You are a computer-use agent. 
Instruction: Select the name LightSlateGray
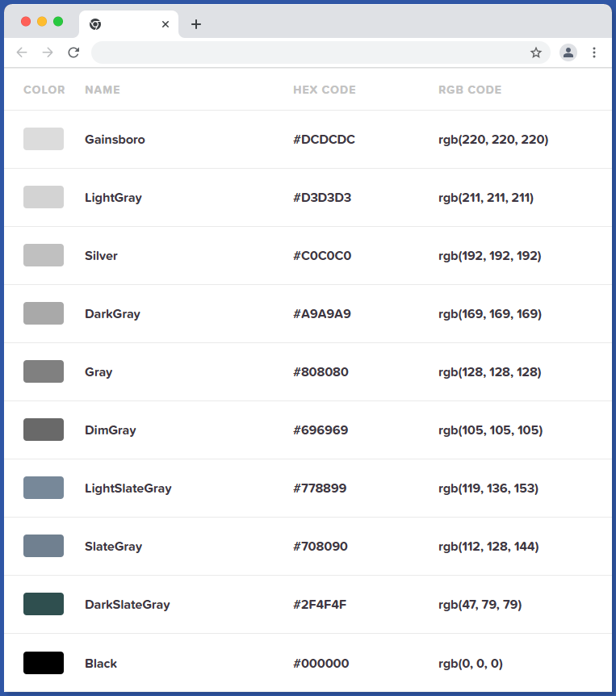pos(128,488)
